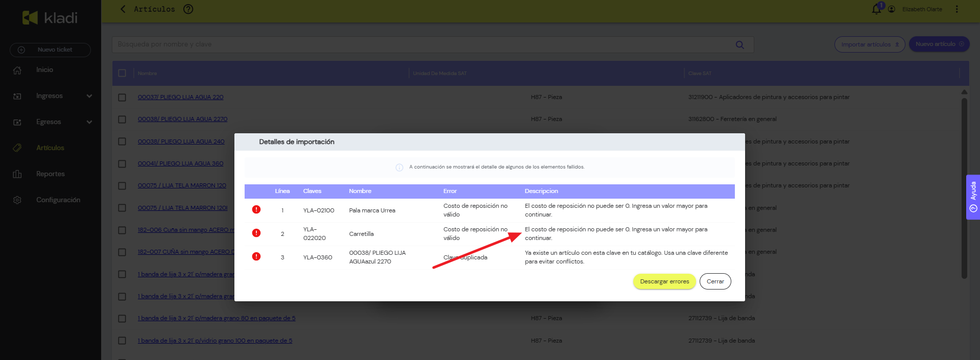Click the Nuevo artículo button
The height and width of the screenshot is (360, 980).
pos(939,44)
